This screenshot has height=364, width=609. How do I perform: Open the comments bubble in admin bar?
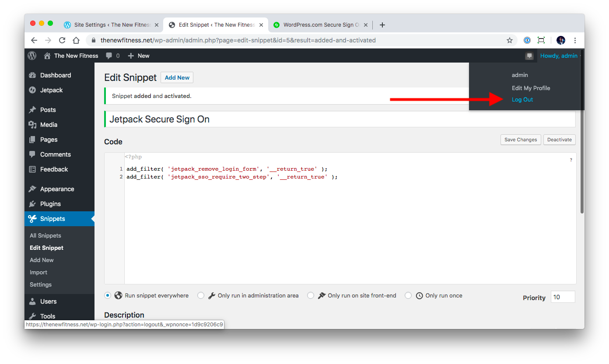[113, 56]
